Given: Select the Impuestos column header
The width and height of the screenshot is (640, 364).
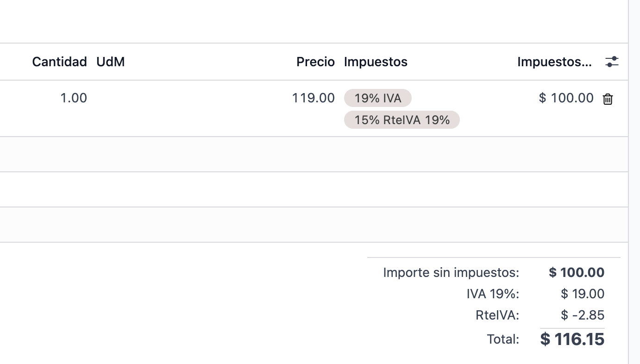Looking at the screenshot, I should (376, 62).
